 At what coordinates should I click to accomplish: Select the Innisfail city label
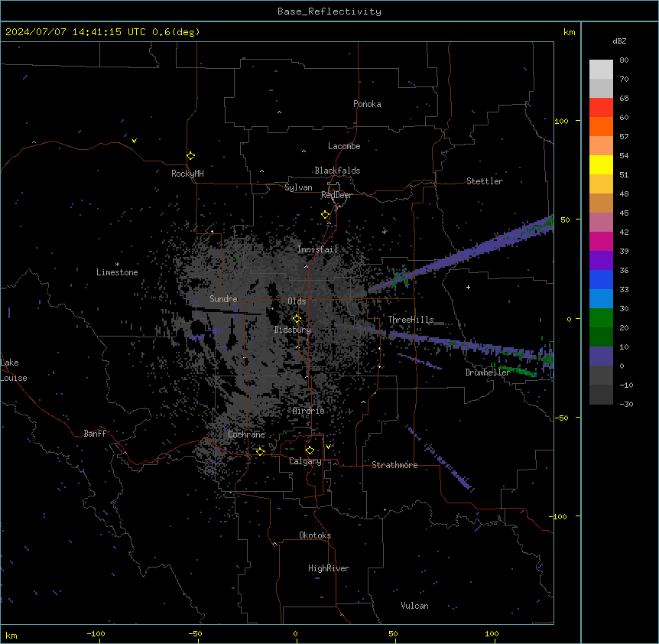click(x=317, y=249)
